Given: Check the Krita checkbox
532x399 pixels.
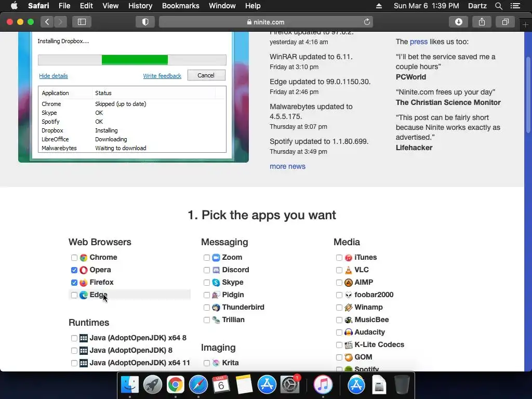Looking at the screenshot, I should tap(207, 363).
